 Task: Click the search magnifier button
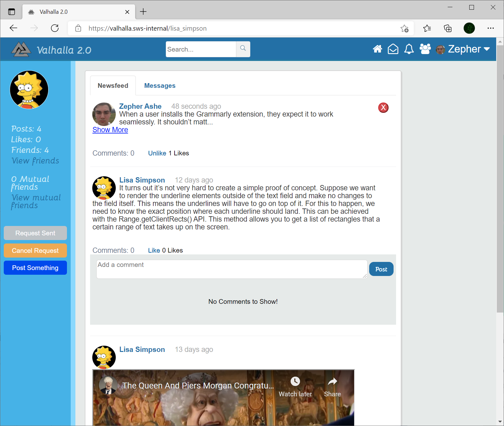pos(243,49)
